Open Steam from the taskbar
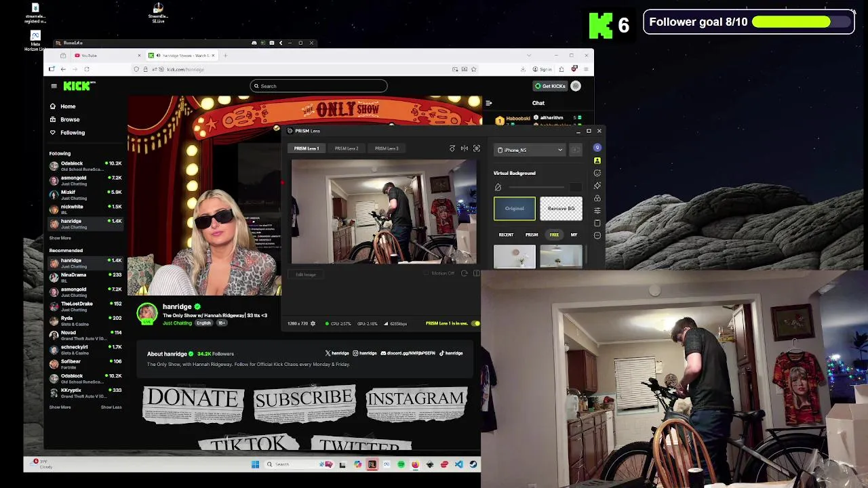This screenshot has width=868, height=488. coord(473,465)
